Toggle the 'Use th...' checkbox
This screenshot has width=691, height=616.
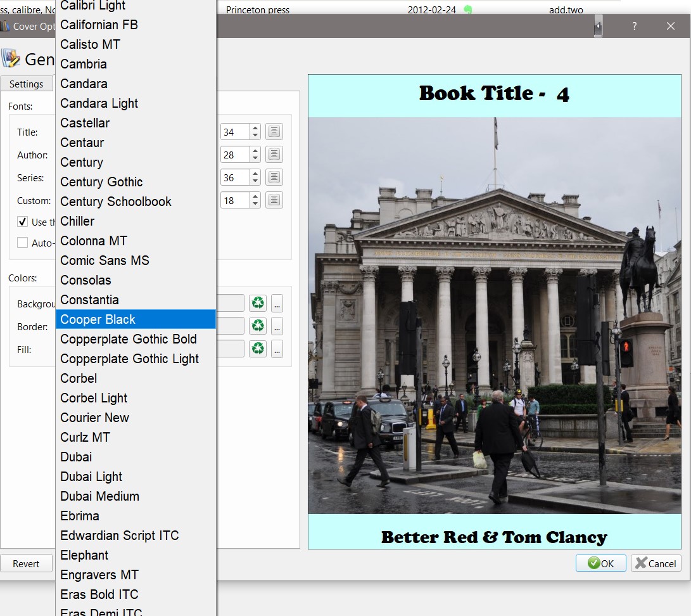click(22, 222)
